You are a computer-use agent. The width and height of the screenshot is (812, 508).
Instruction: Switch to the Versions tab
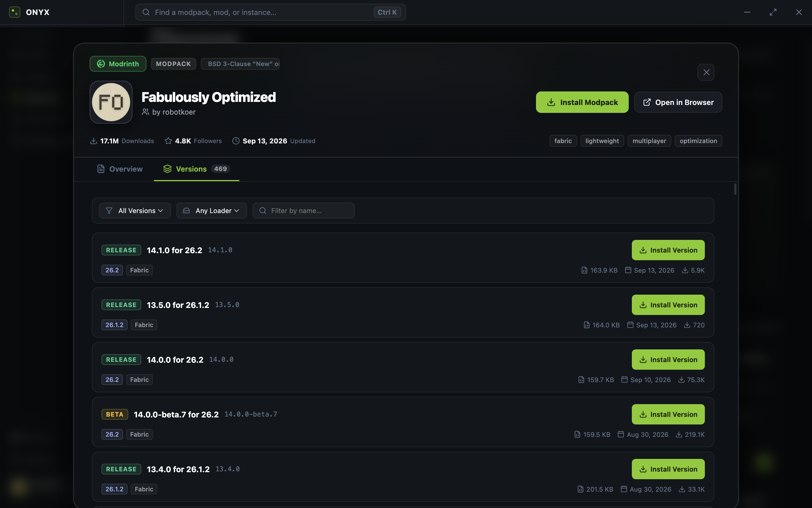coord(197,169)
